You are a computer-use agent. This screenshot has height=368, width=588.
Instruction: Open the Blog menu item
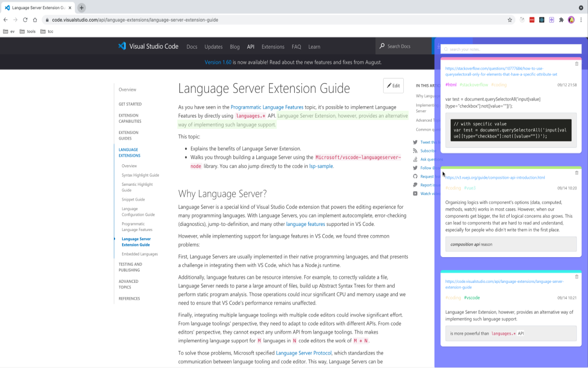[x=235, y=46]
